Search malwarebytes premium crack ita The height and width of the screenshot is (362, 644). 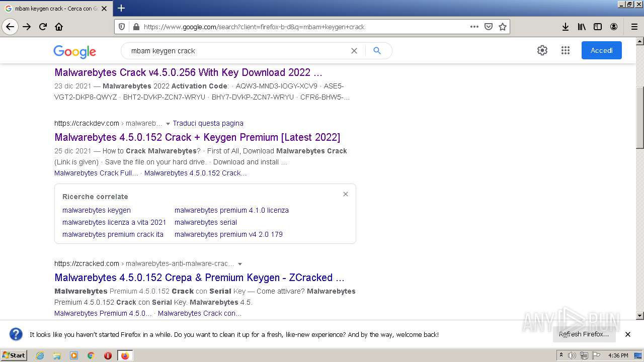113,234
